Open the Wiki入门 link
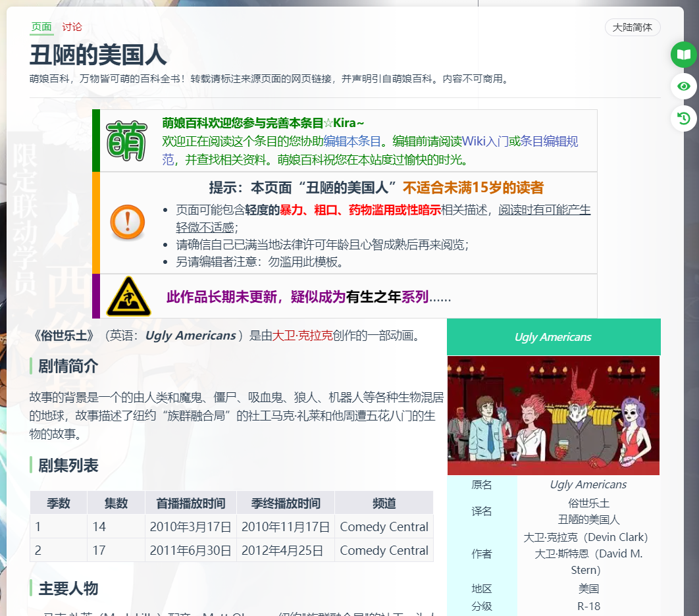The height and width of the screenshot is (616, 699). [x=486, y=141]
